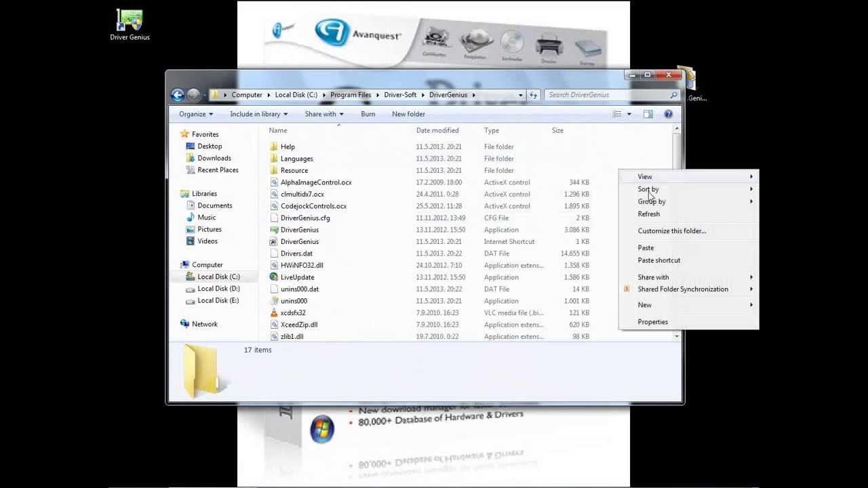The width and height of the screenshot is (868, 488).
Task: Open the views dropdown arrow
Action: [x=629, y=114]
